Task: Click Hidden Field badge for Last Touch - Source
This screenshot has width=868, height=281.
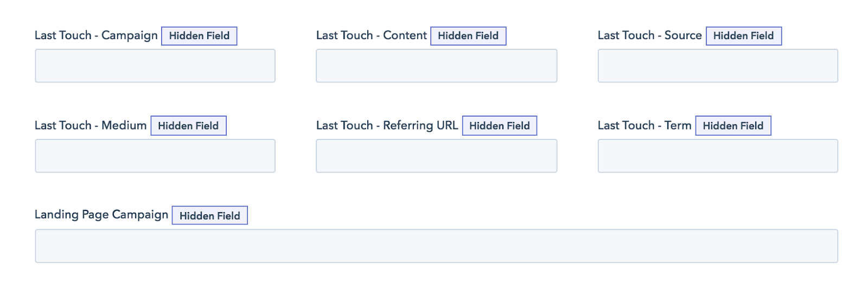Action: 743,36
